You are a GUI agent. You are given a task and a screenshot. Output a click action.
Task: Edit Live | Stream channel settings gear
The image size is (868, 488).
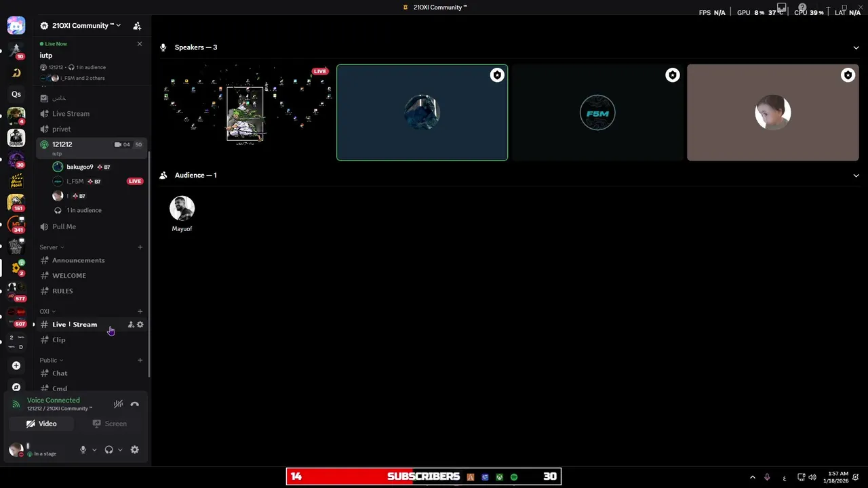(140, 325)
